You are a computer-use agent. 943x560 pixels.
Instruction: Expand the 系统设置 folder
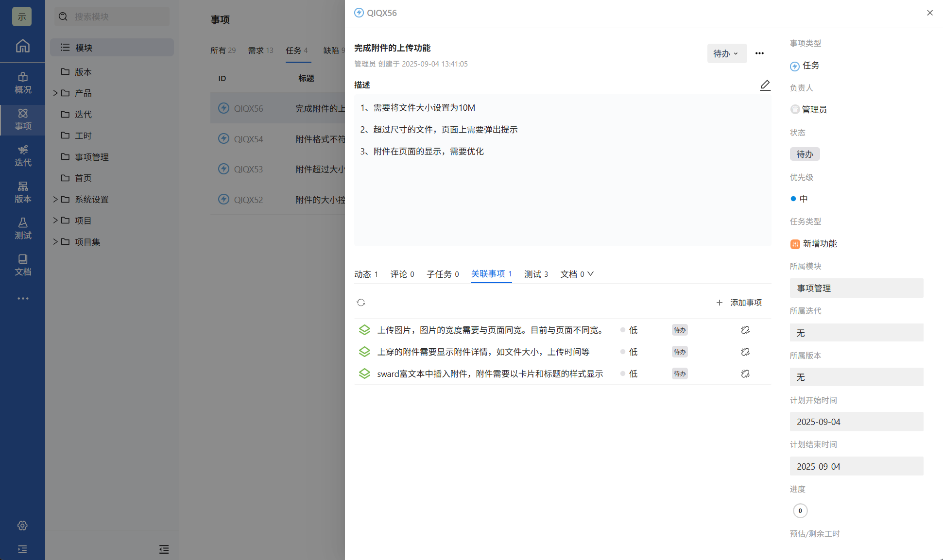55,199
